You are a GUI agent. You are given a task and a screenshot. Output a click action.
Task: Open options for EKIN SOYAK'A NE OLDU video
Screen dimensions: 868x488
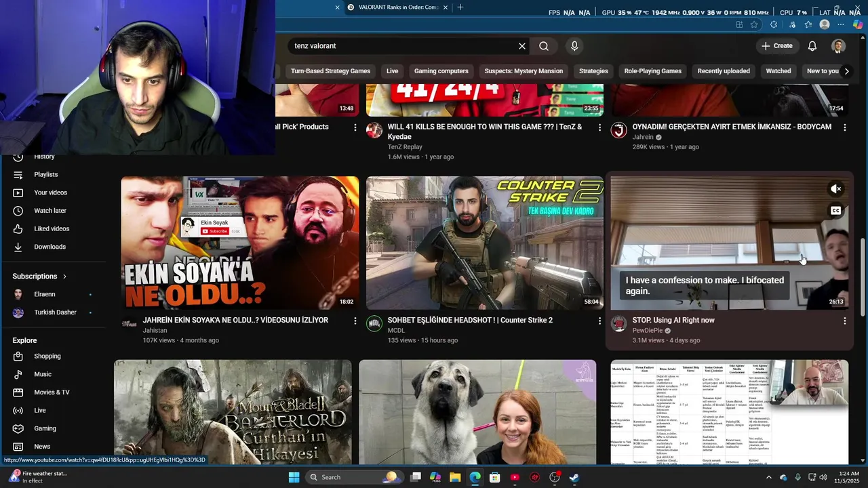click(x=355, y=321)
